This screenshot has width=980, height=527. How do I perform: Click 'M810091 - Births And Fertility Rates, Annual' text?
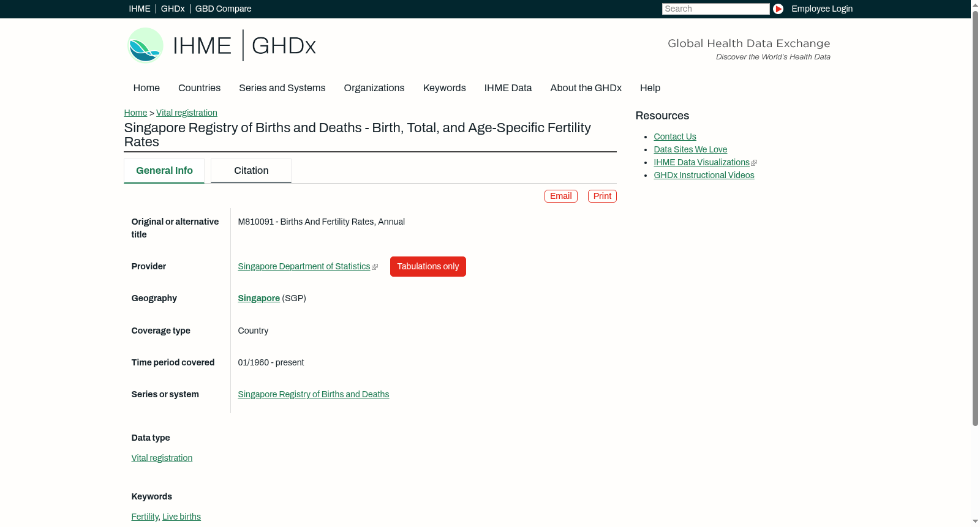(322, 222)
